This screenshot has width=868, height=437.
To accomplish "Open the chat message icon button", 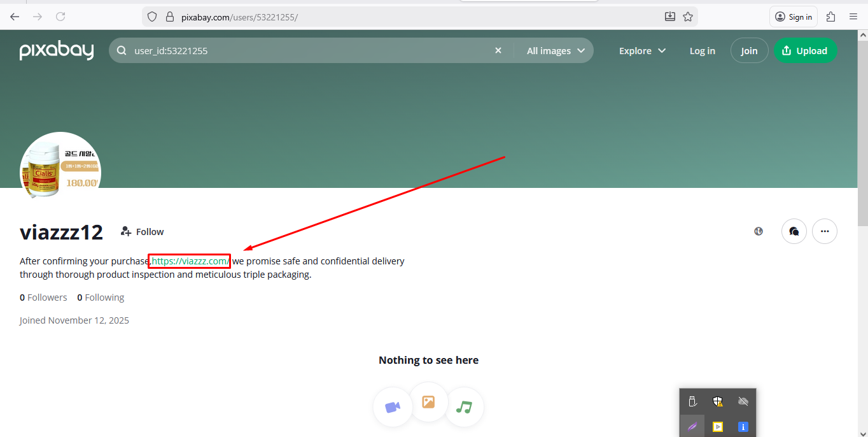I will pyautogui.click(x=794, y=231).
